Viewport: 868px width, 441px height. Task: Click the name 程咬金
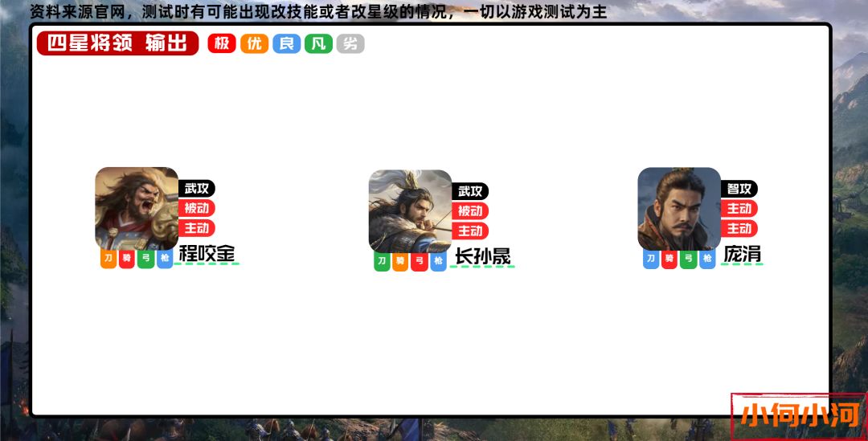point(207,254)
